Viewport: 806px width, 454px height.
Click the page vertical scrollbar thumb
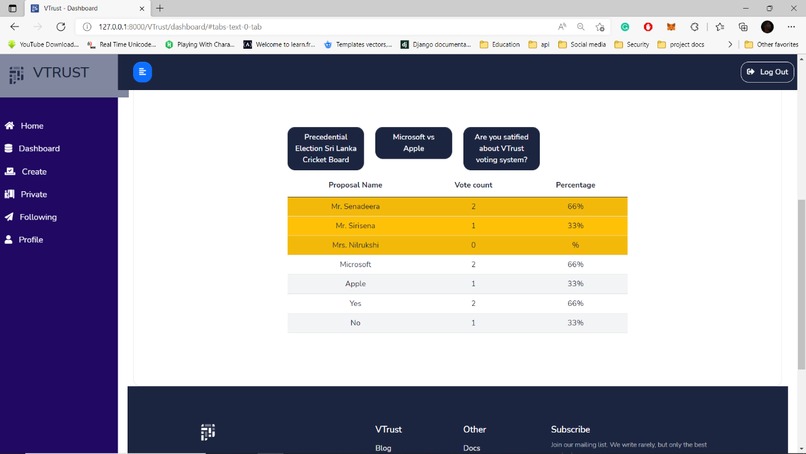click(x=801, y=284)
